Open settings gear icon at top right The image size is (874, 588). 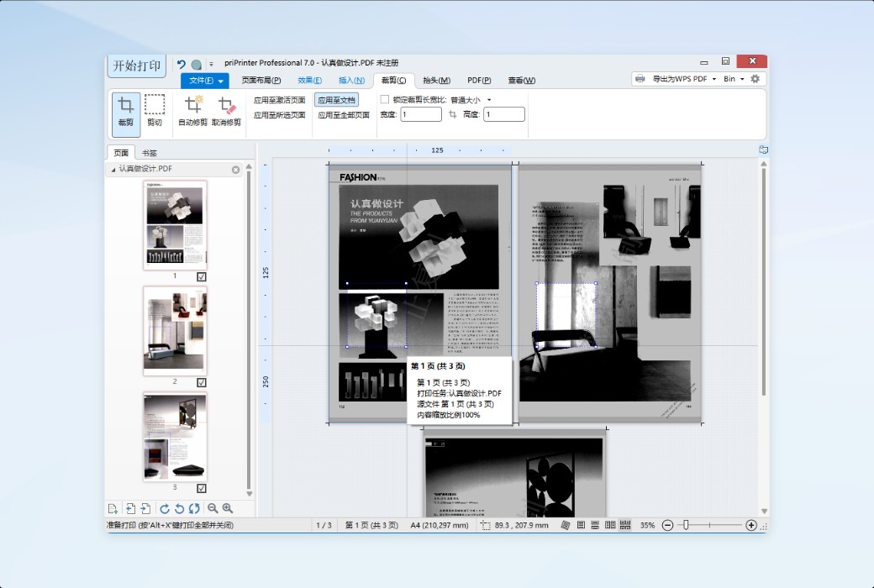(756, 79)
